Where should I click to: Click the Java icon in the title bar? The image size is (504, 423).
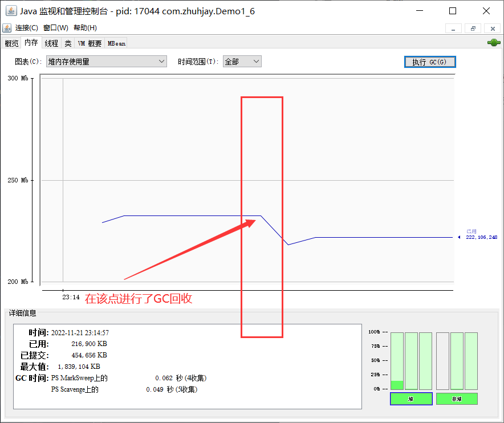click(x=10, y=11)
